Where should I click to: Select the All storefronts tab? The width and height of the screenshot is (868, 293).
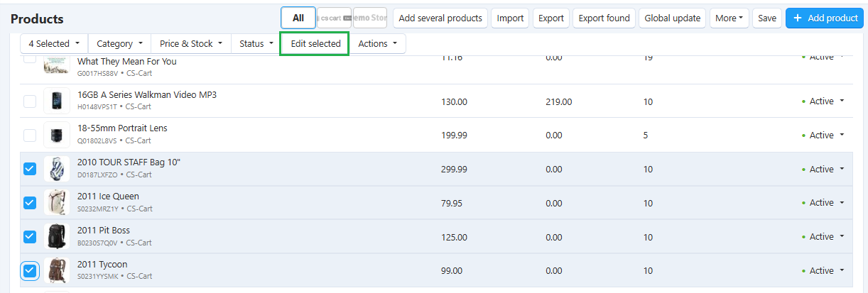point(298,18)
